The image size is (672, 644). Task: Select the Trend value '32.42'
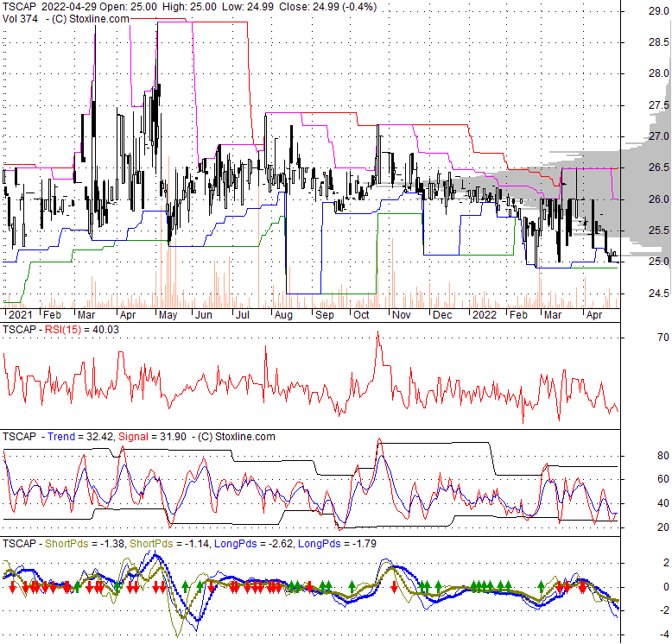(99, 437)
